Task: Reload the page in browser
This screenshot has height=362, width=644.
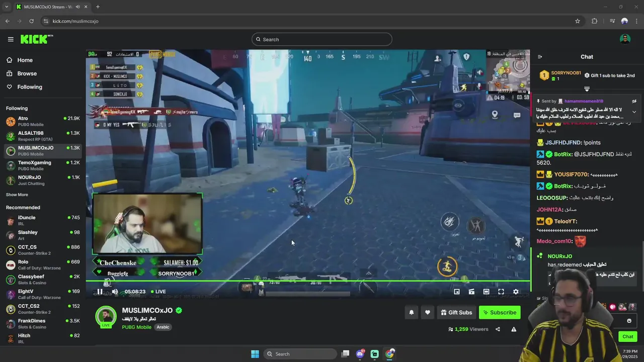Action: pos(31,21)
